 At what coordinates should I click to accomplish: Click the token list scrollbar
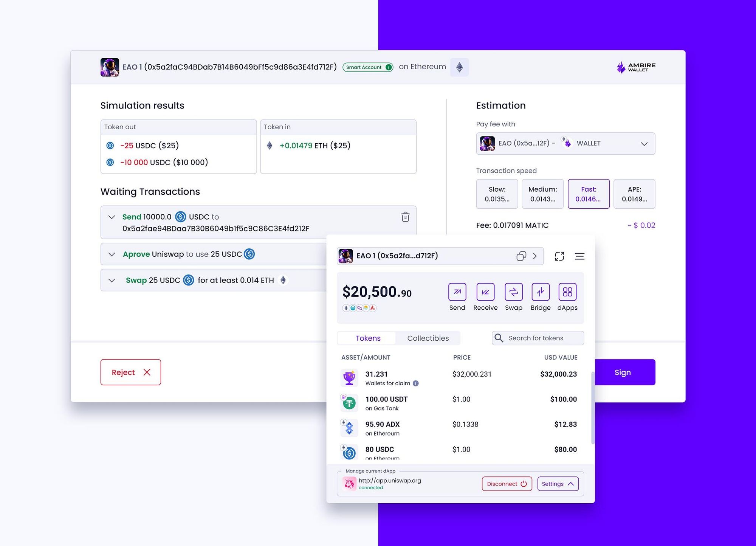pos(593,408)
